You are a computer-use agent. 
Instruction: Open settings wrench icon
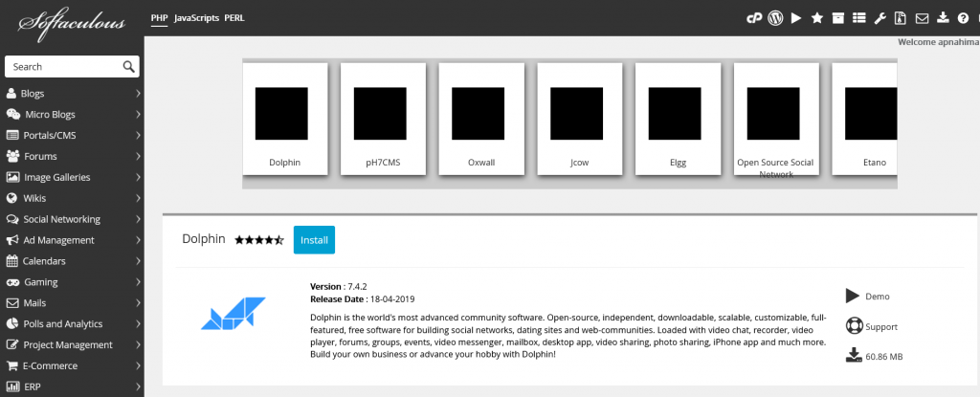click(x=880, y=18)
